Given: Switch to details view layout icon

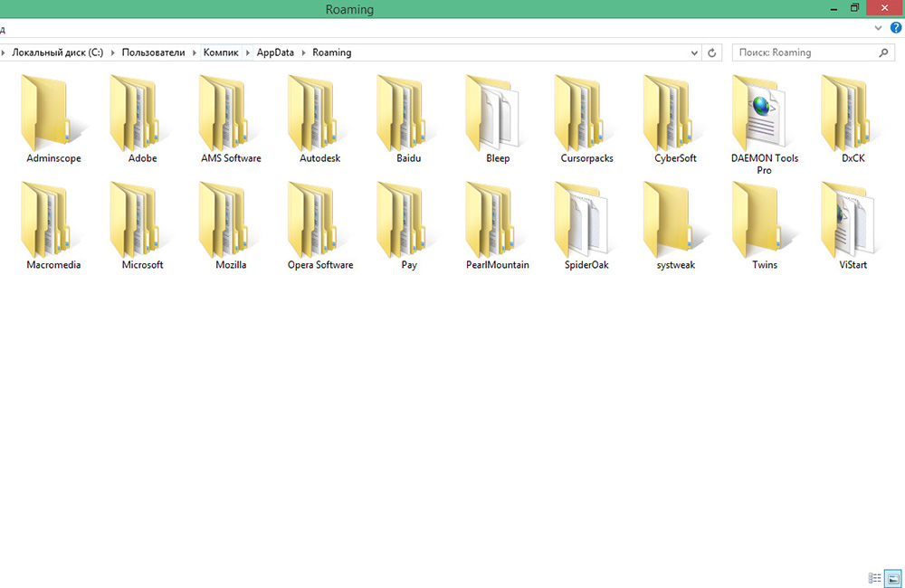Looking at the screenshot, I should click(x=874, y=578).
